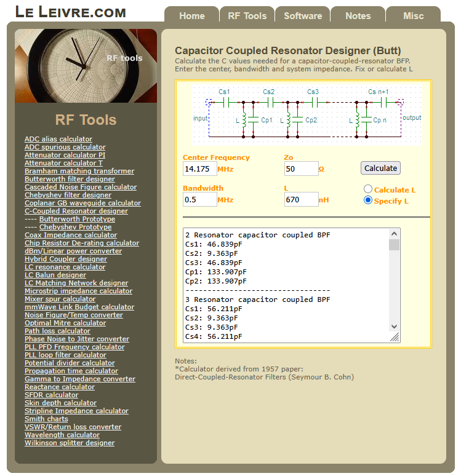
Task: Click the results scrollbar thumb
Action: pos(394,245)
